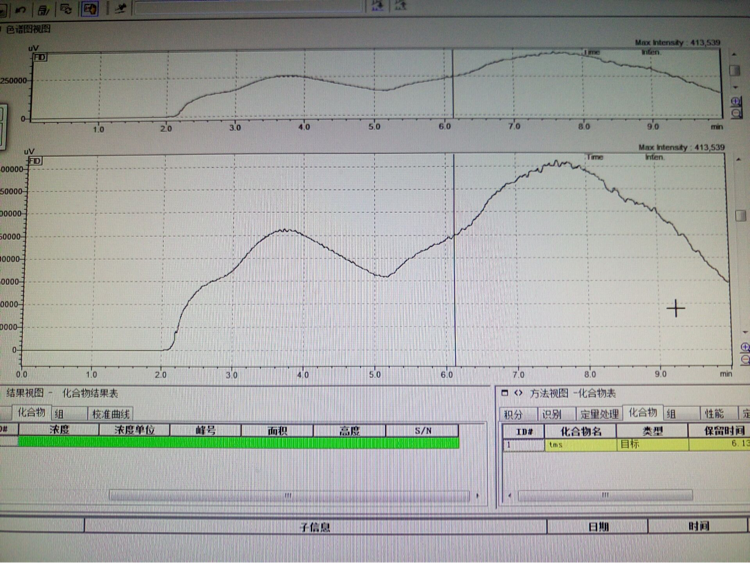
Task: Click the results table horizontal scrollbar
Action: [x=289, y=496]
